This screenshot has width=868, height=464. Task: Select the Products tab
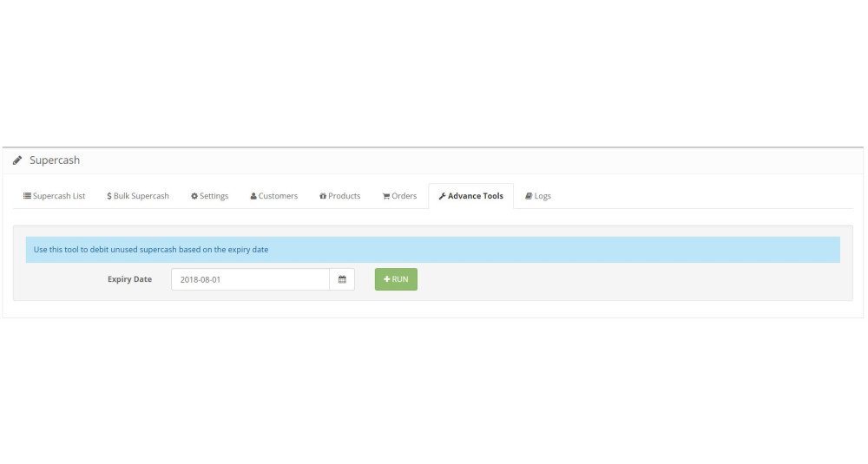[x=340, y=196]
